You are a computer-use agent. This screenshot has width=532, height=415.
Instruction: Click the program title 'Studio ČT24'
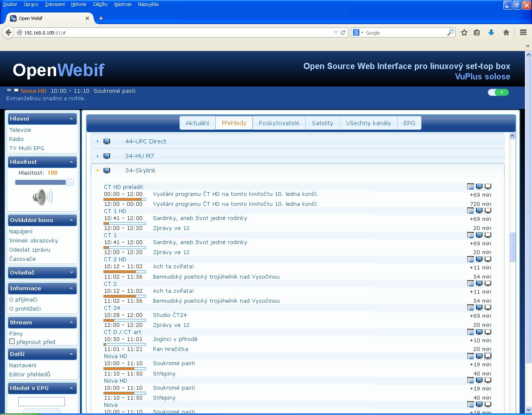click(170, 315)
